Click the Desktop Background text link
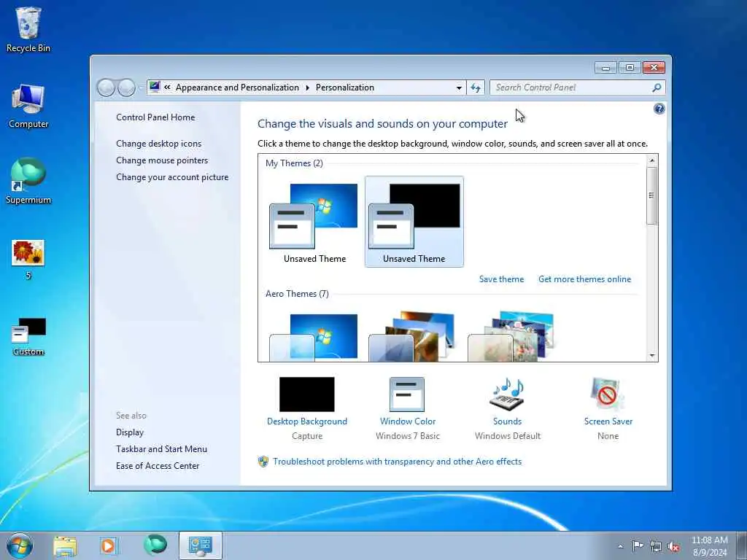This screenshot has height=560, width=747. click(307, 421)
